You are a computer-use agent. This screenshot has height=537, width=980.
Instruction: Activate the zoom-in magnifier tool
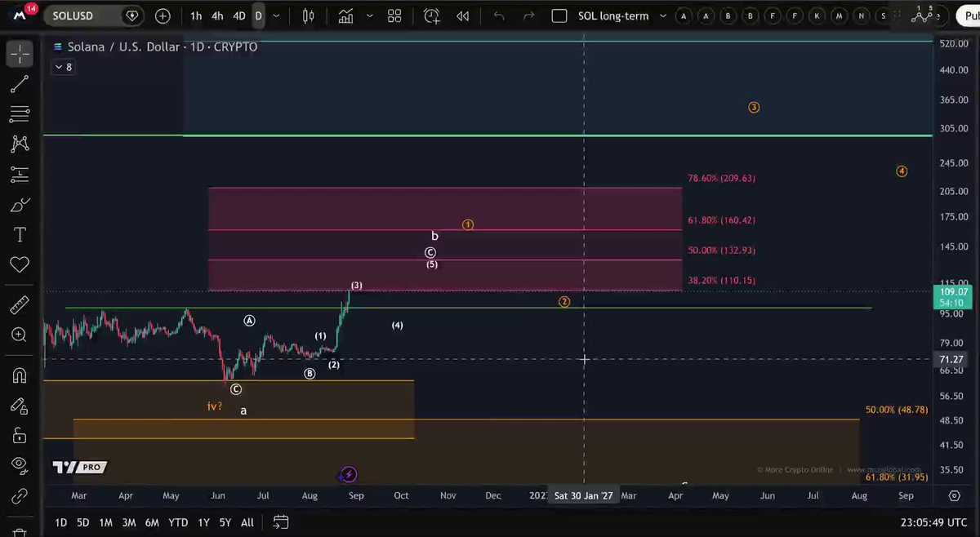[x=20, y=335]
